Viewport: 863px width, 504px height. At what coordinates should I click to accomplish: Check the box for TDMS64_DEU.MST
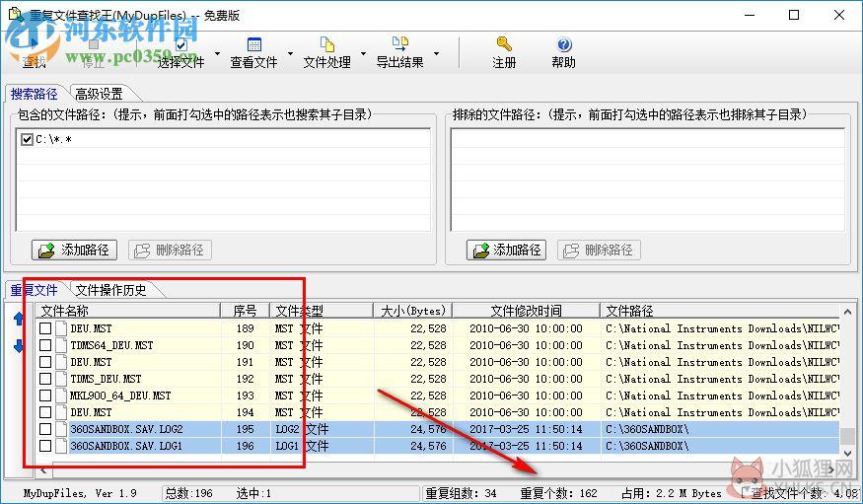(45, 345)
